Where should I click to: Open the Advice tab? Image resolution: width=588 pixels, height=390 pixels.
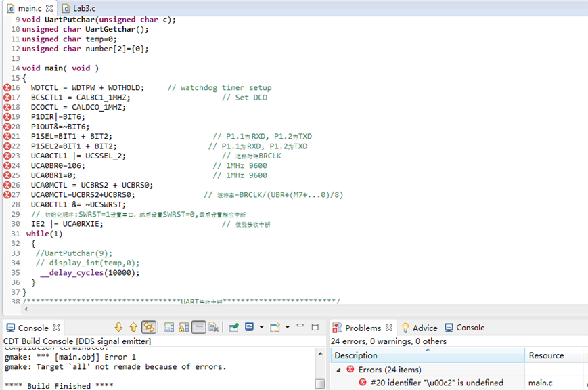click(x=424, y=328)
